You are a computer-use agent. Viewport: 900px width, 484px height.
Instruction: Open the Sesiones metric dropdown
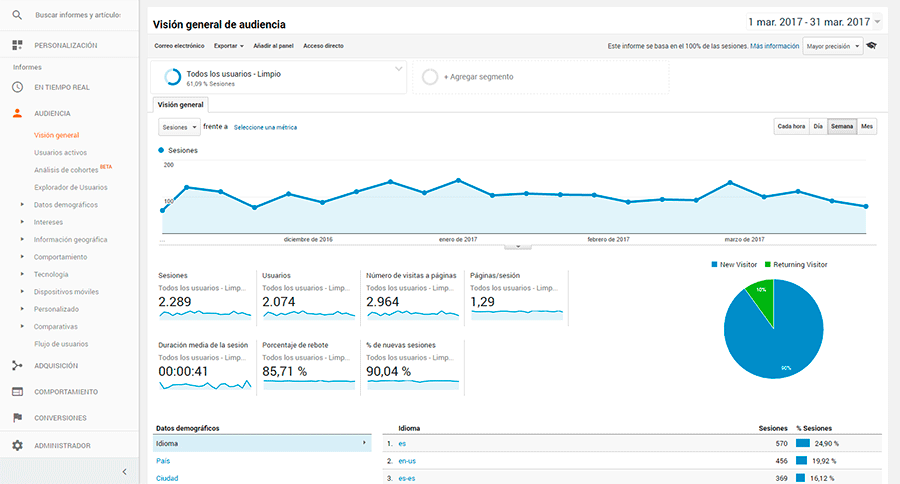point(179,127)
